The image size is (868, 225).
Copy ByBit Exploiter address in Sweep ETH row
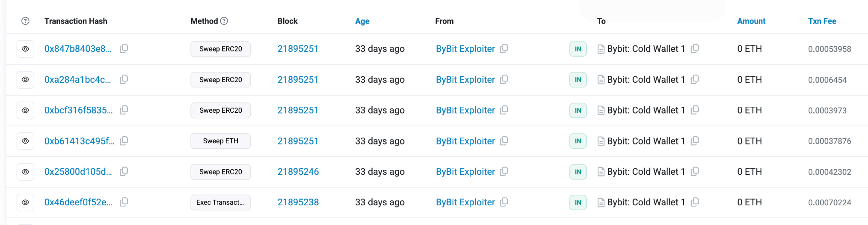click(504, 141)
